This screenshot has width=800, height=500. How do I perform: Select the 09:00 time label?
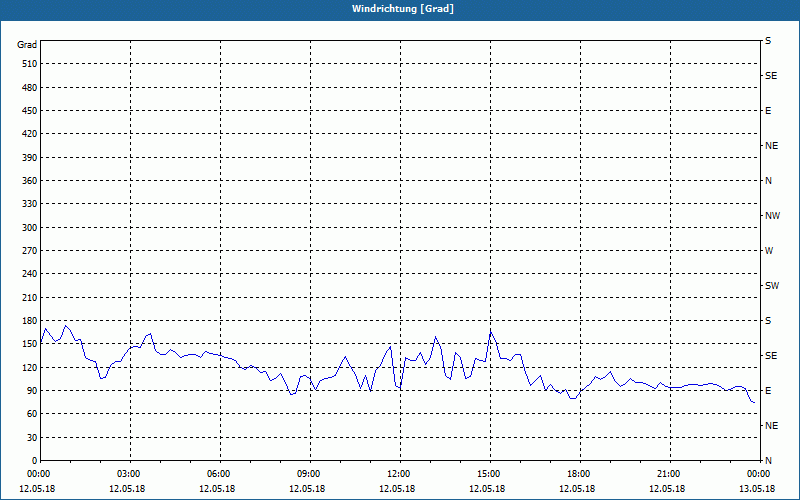(310, 474)
